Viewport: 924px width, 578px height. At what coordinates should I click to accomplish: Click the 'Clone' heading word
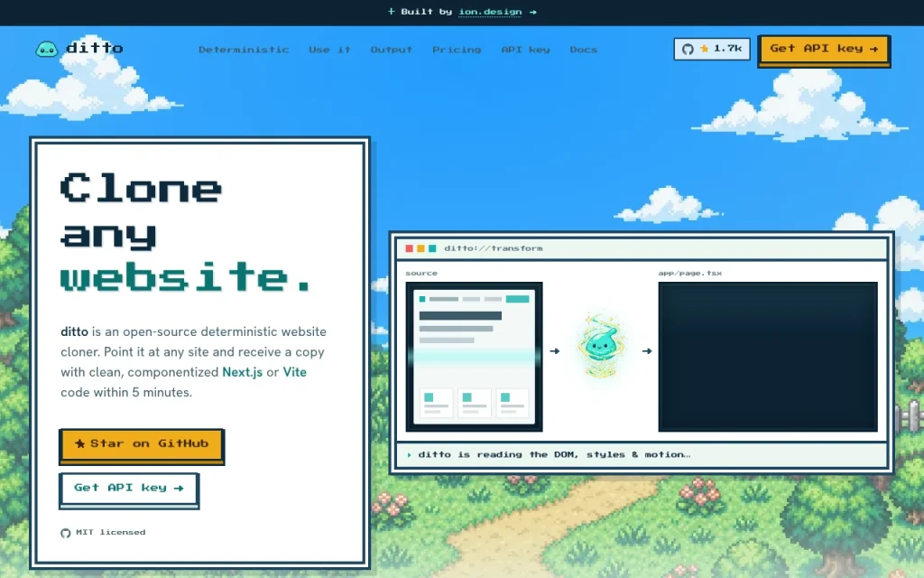point(142,188)
